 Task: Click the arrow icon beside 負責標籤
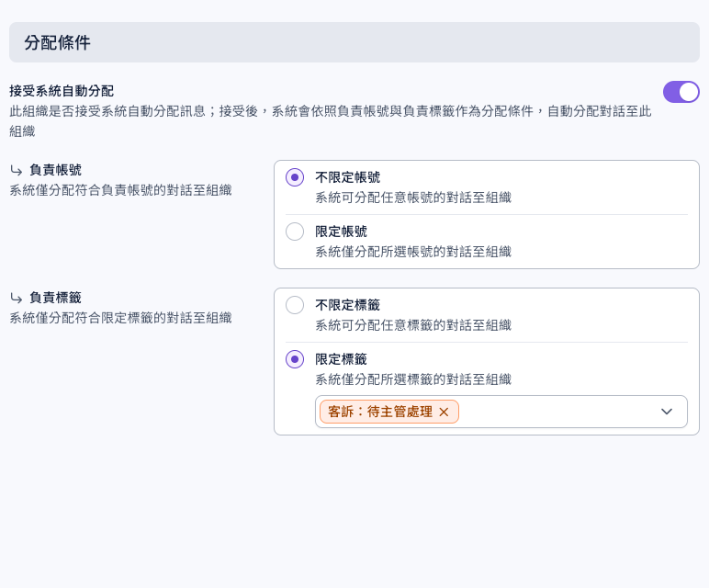click(17, 298)
